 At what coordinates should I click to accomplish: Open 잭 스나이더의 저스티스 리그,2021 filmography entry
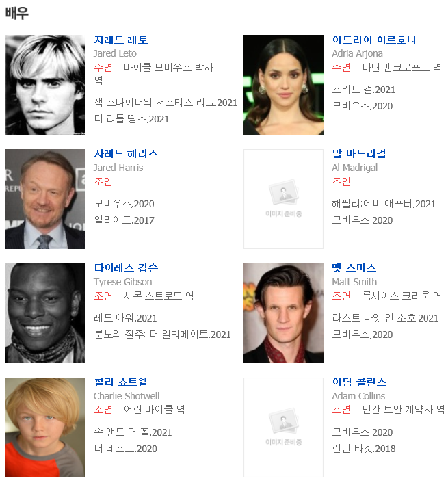(166, 103)
